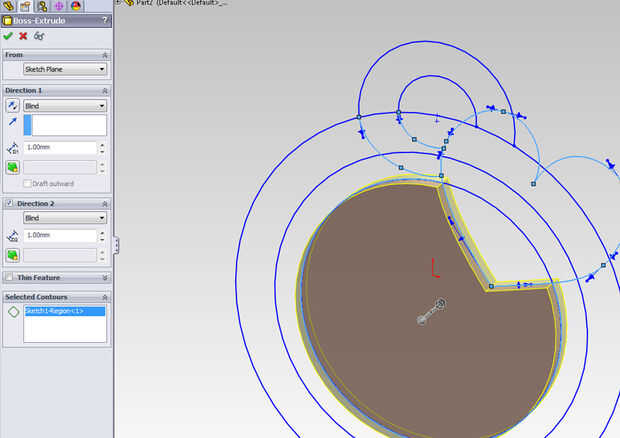Click Direction 1 depth icon
Screen dimensions: 620x438
[13, 148]
